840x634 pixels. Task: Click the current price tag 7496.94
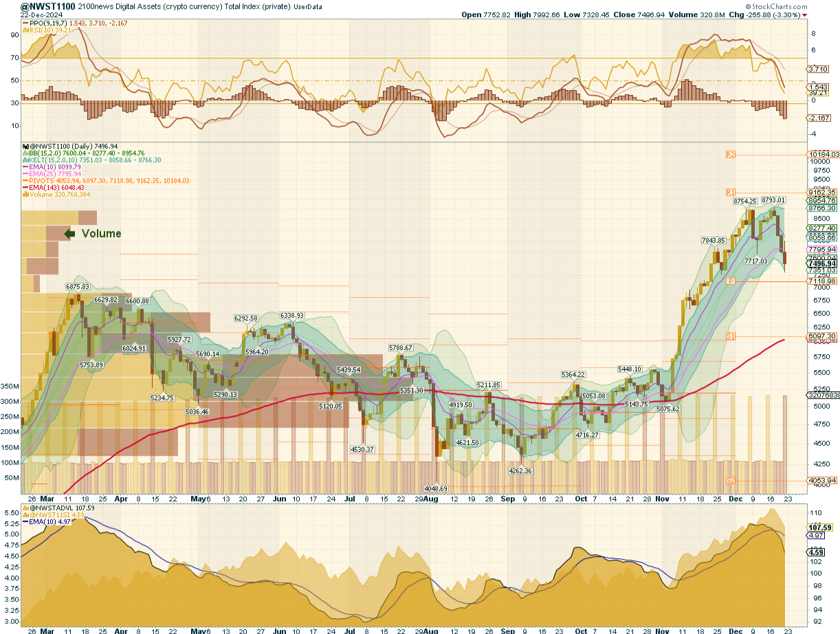click(x=822, y=263)
